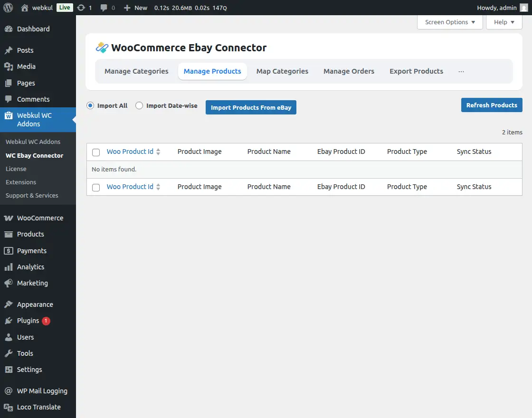Click Import Products From eBay button
The width and height of the screenshot is (532, 418).
251,107
